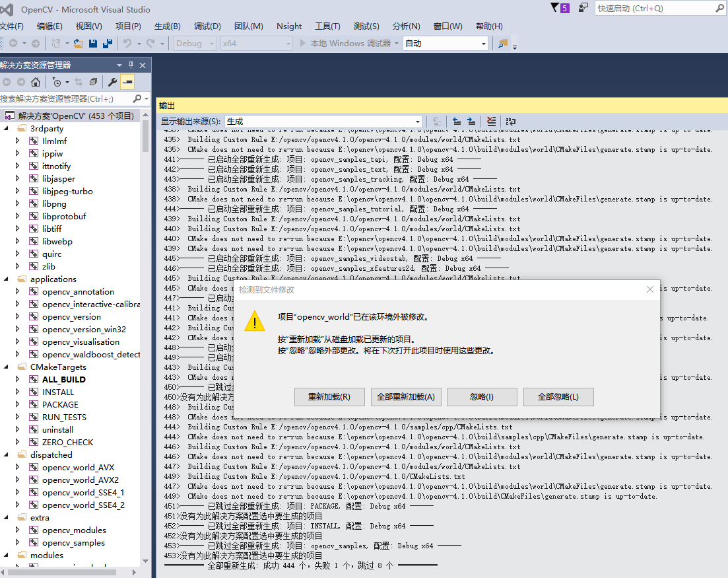The image size is (728, 578).
Task: Click the new project toolbar icon
Action: click(55, 43)
